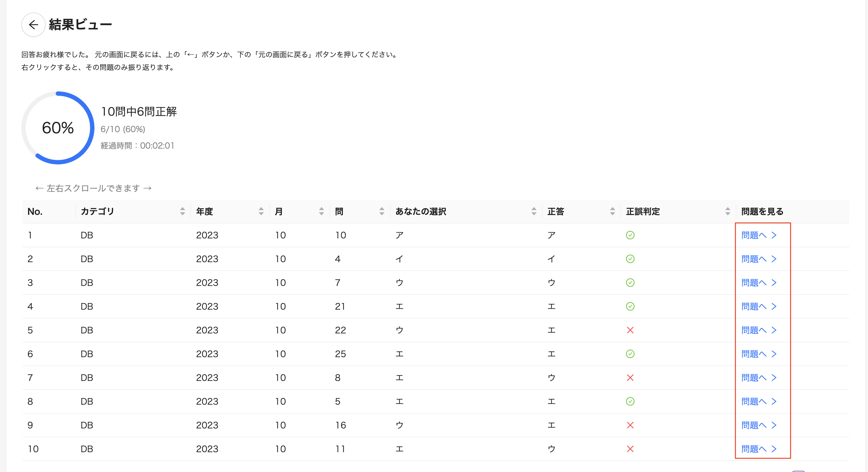Viewport: 868px width, 472px height.
Task: Click the green check icon in row 1
Action: 630,235
